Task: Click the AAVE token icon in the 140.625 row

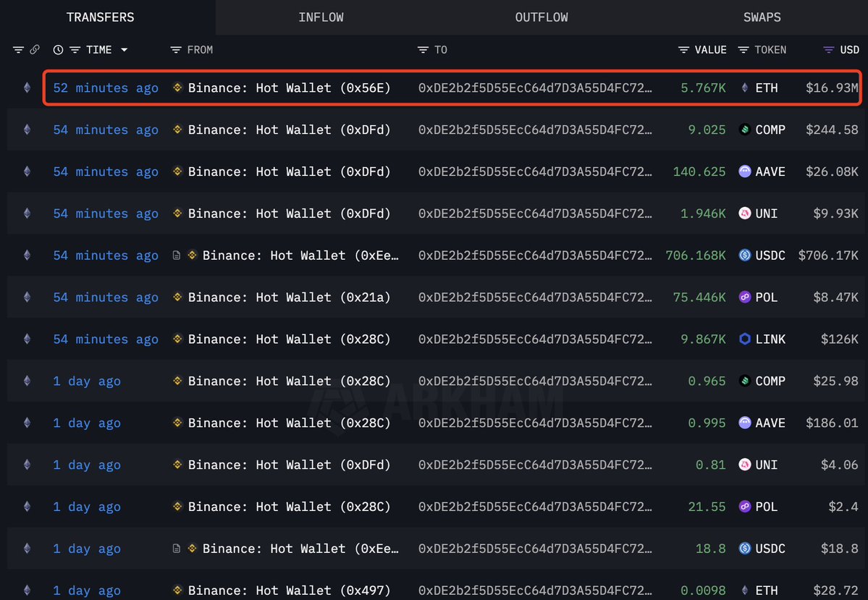Action: click(745, 172)
